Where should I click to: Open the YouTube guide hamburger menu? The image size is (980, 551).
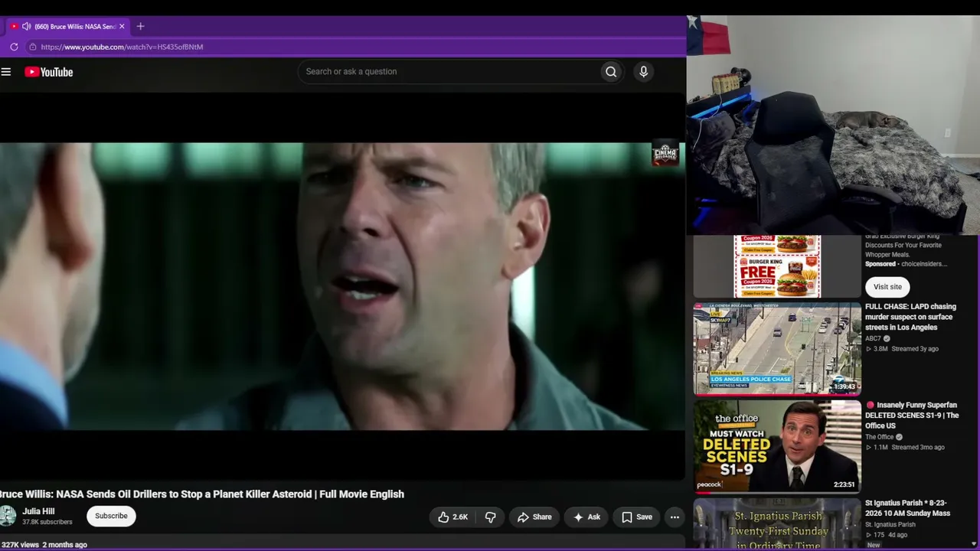click(6, 72)
